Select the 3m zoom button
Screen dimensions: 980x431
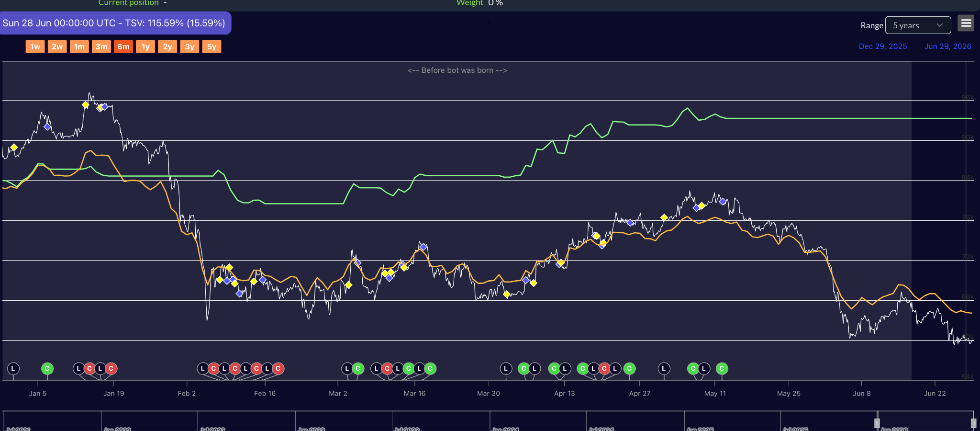(x=101, y=46)
